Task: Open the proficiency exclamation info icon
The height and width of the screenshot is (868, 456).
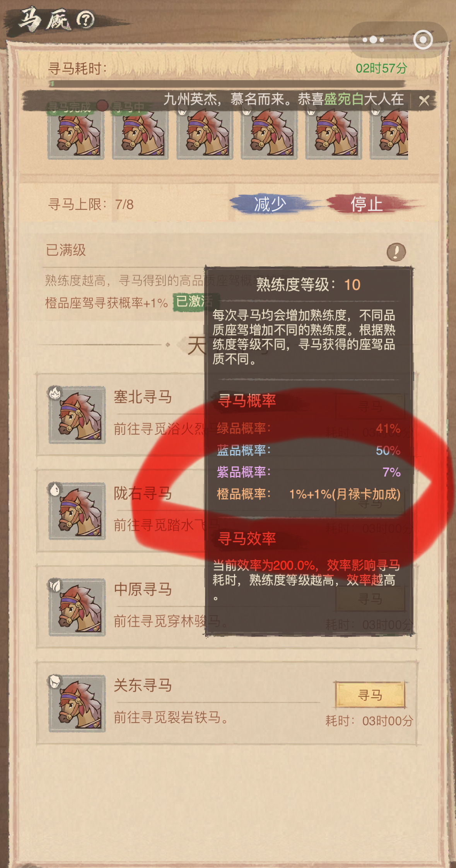Action: pos(396,252)
